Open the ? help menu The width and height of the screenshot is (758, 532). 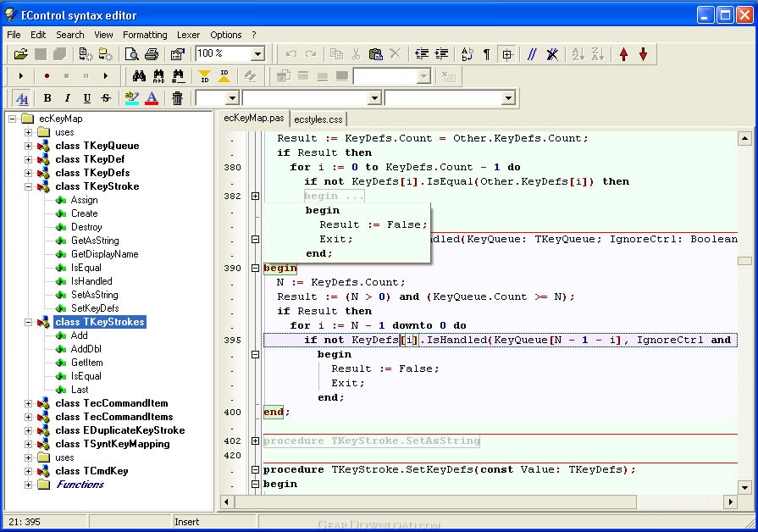pos(254,35)
